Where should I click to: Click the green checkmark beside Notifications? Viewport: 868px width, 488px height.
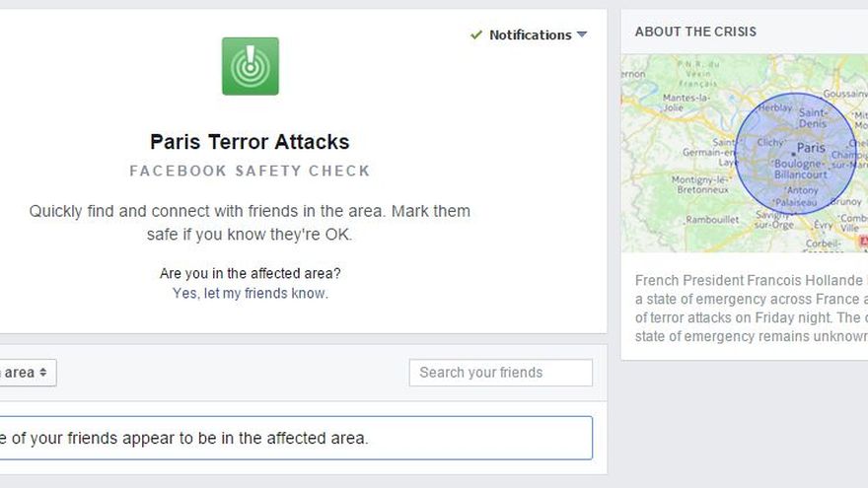pos(477,35)
